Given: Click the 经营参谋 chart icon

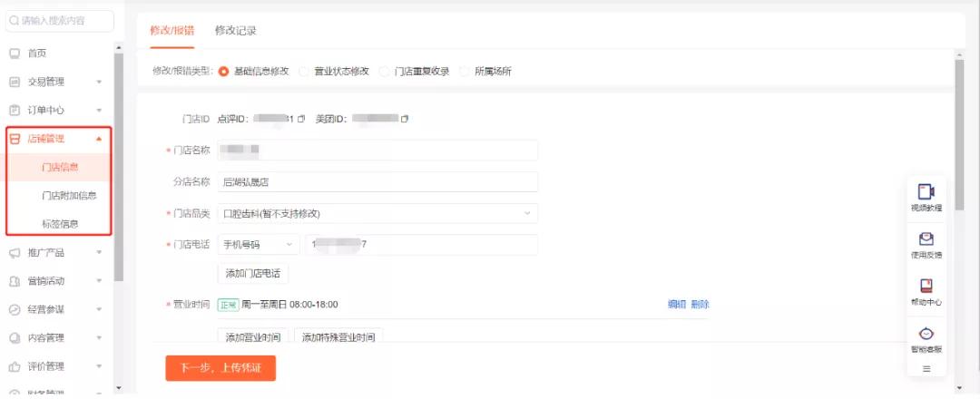Looking at the screenshot, I should click(x=15, y=310).
